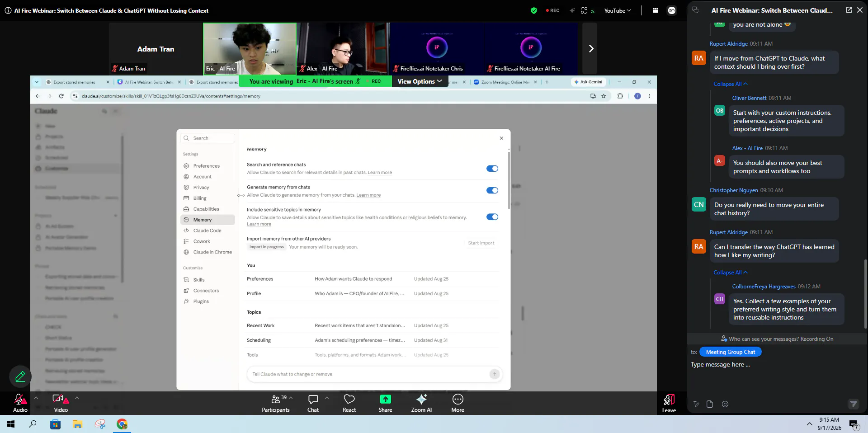This screenshot has width=868, height=433.
Task: Open Billing settings section
Action: pyautogui.click(x=207, y=198)
